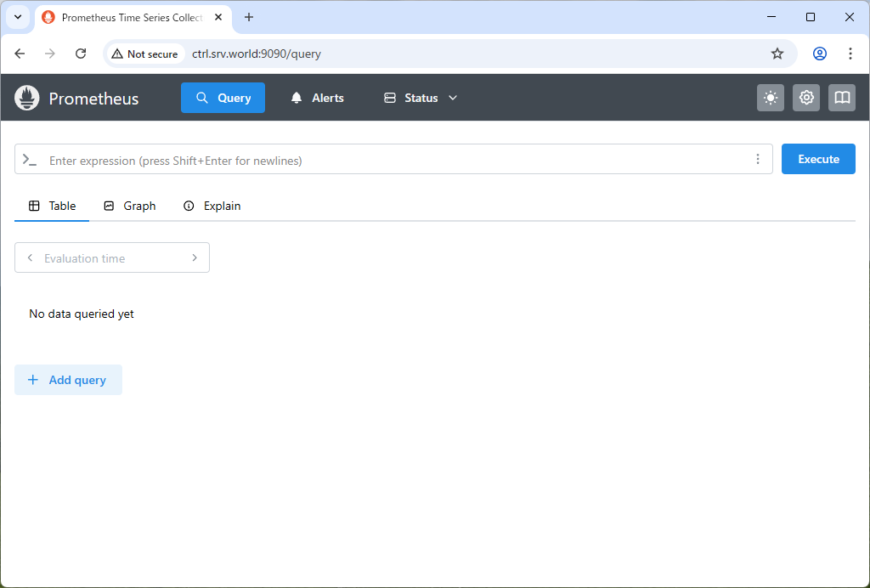
Task: Open the browser tab search chevron
Action: 17,17
